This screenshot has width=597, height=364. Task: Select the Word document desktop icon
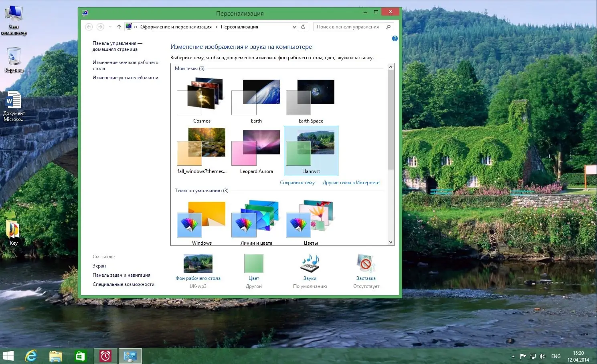(14, 106)
